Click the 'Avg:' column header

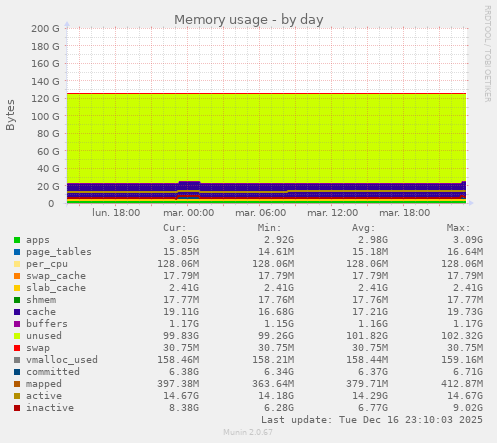[x=364, y=228]
